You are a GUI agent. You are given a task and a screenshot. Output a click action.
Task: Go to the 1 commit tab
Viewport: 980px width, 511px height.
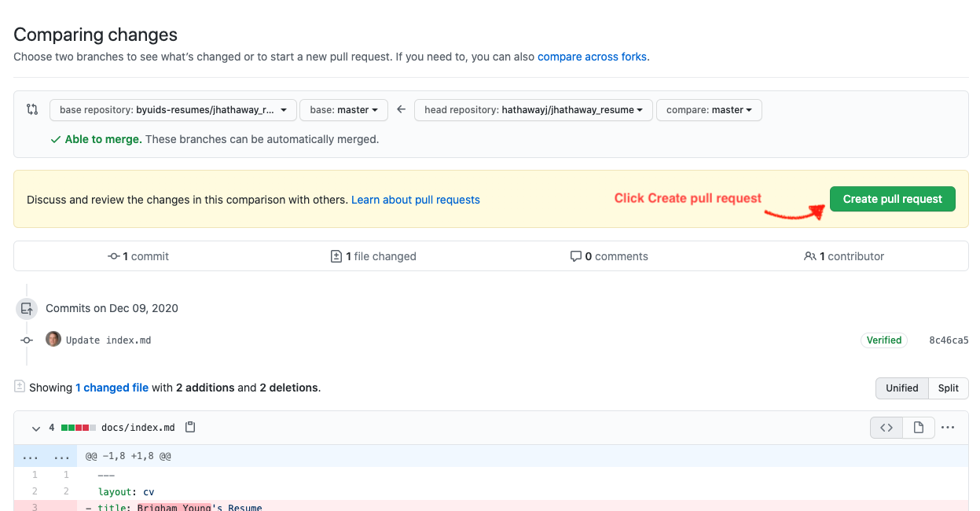(138, 256)
